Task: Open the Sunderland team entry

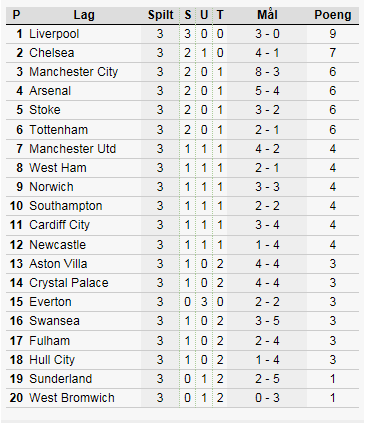Action: [61, 379]
